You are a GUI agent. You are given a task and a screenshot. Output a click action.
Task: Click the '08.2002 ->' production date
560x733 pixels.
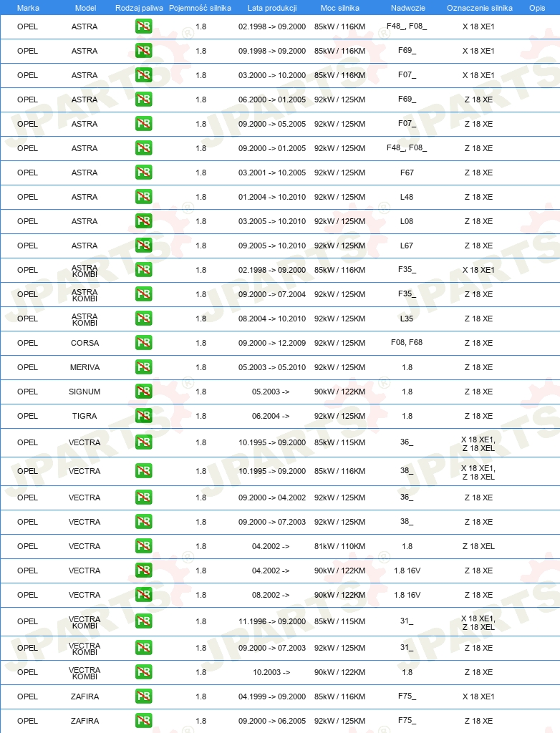(271, 595)
